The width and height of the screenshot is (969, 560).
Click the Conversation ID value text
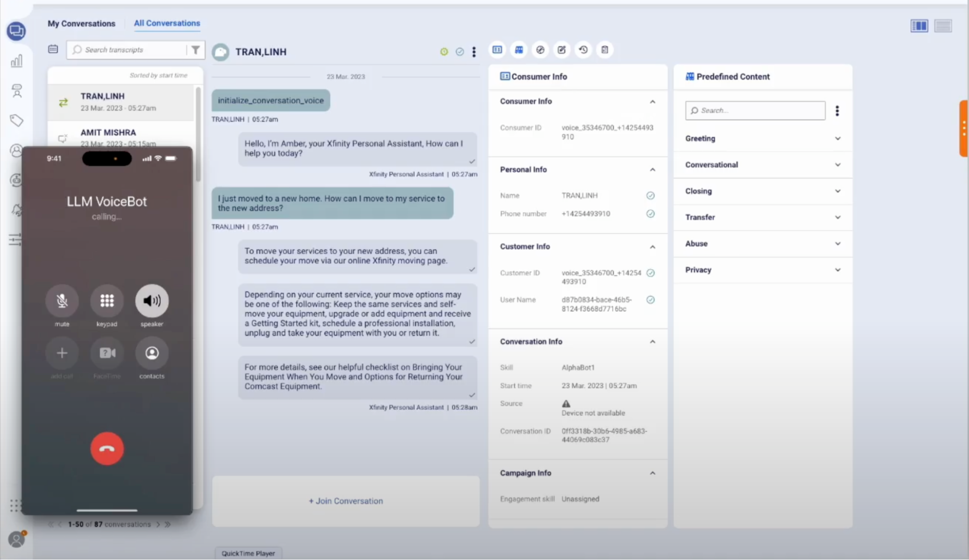click(x=604, y=435)
